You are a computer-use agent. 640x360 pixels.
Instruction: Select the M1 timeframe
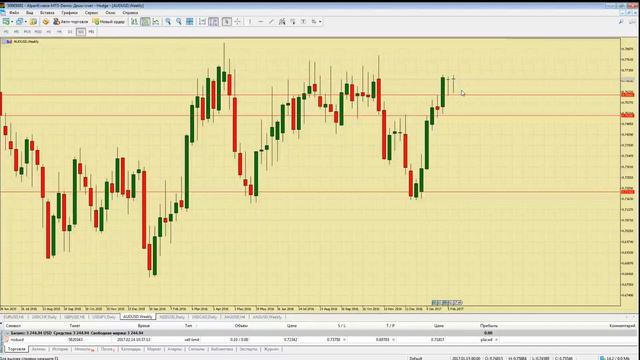(6, 31)
